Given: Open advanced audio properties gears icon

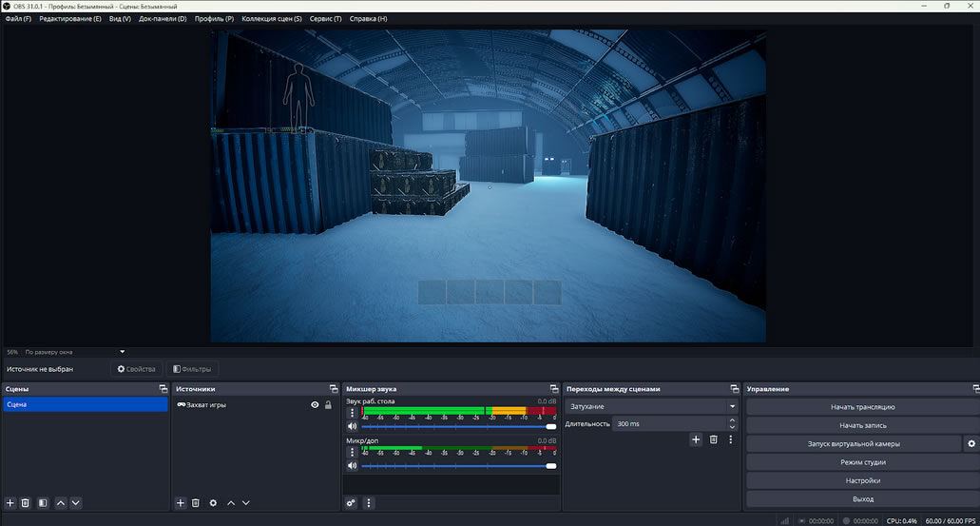Looking at the screenshot, I should pyautogui.click(x=352, y=503).
